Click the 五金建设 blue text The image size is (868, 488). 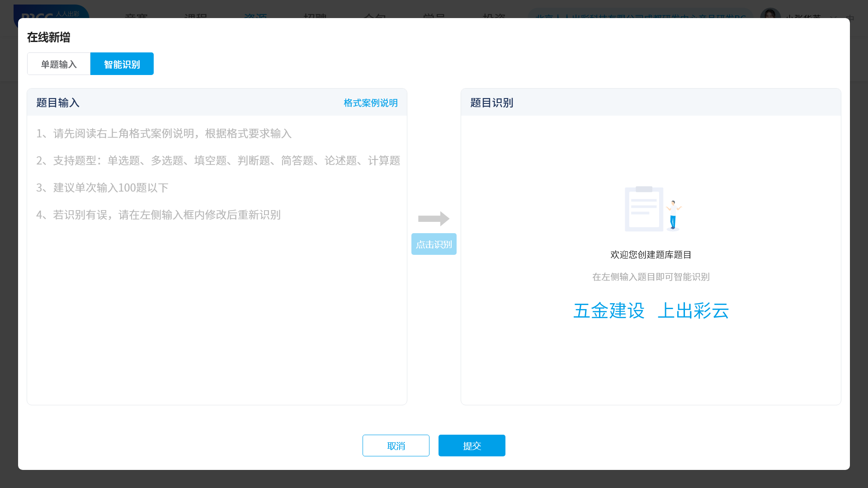(609, 311)
